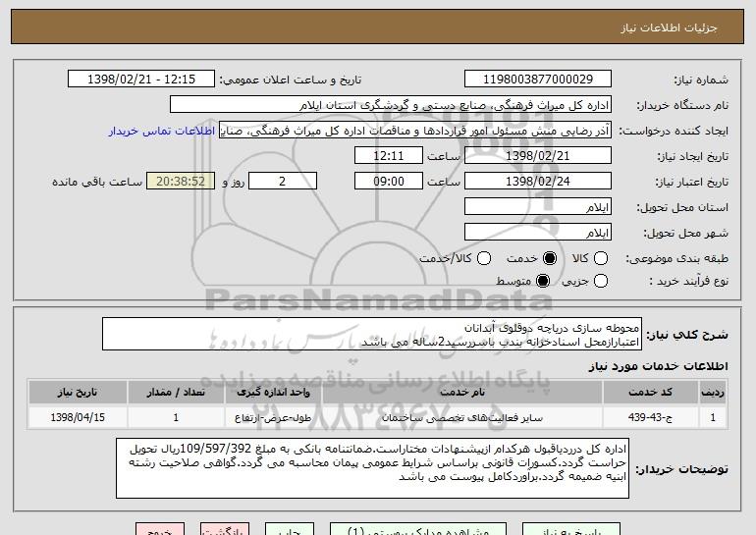Viewport: 756px width, 535px height.
Task: Click the validity time field 09:00
Action: coord(389,182)
